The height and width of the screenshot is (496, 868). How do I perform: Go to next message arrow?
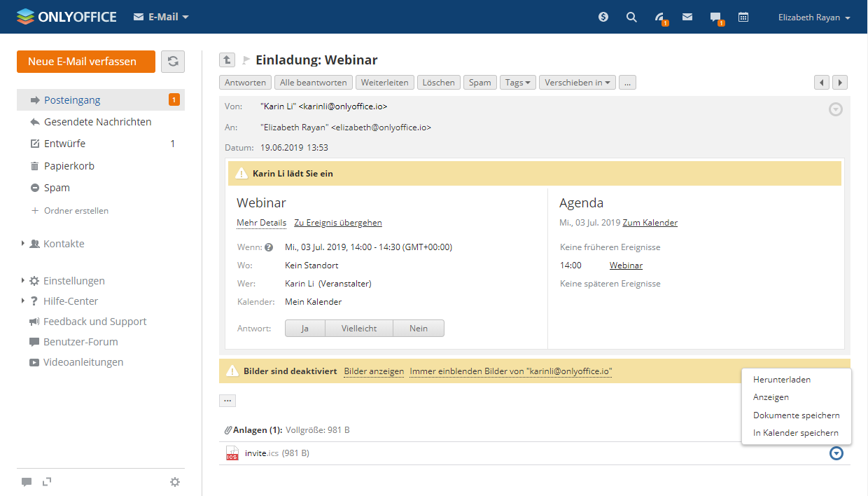(839, 83)
